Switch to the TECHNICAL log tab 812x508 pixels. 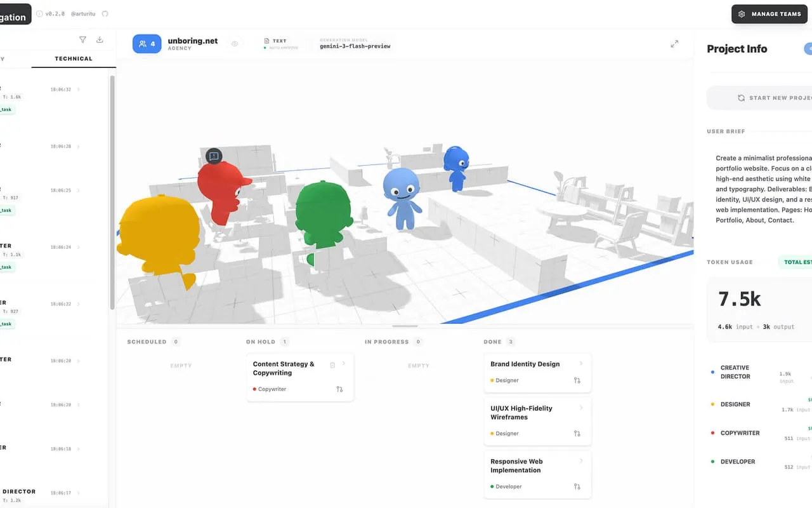74,58
